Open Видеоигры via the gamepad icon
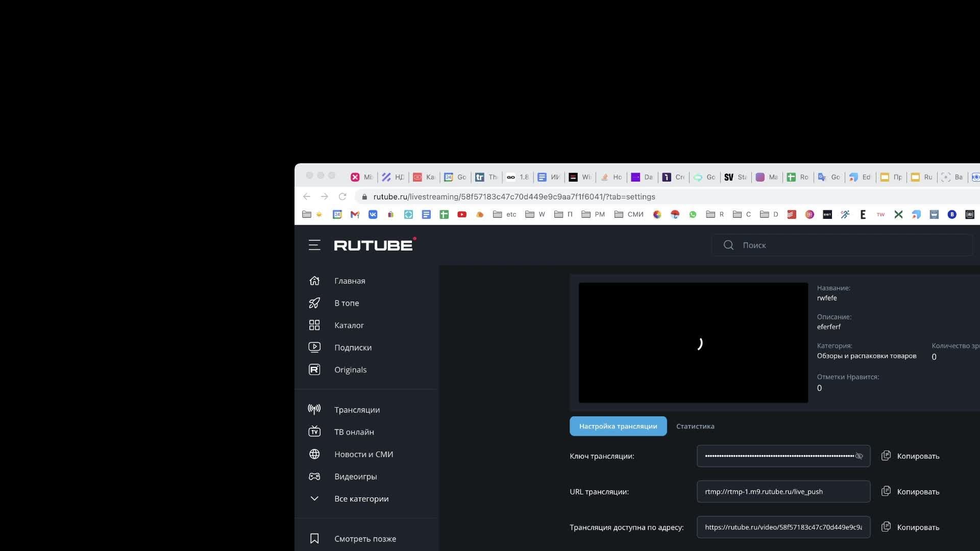 (x=314, y=476)
